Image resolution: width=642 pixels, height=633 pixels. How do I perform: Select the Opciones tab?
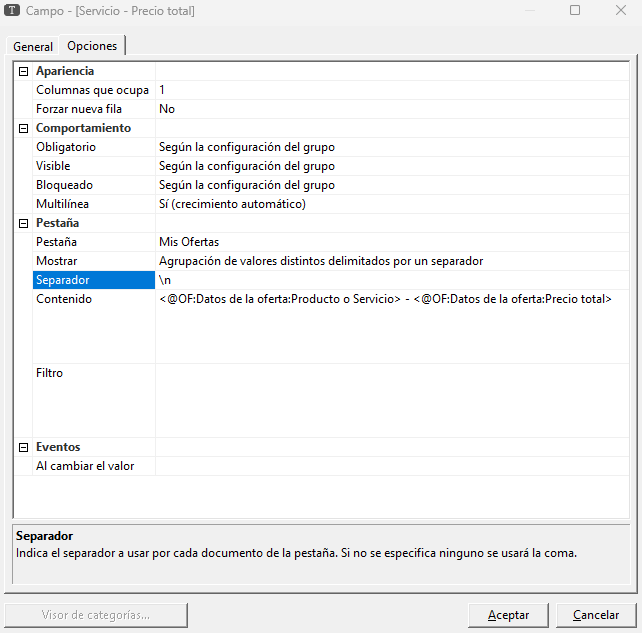[92, 46]
